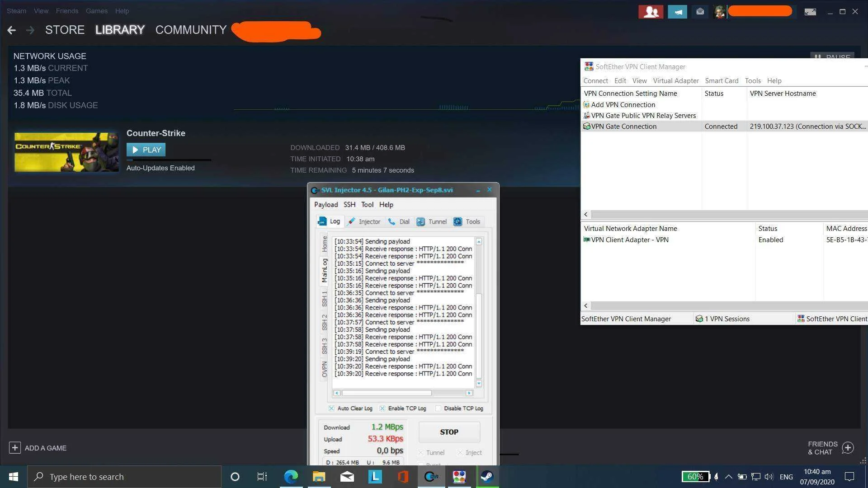Select the SSH 1 vertical log tab
This screenshot has height=488, width=868.
[325, 298]
